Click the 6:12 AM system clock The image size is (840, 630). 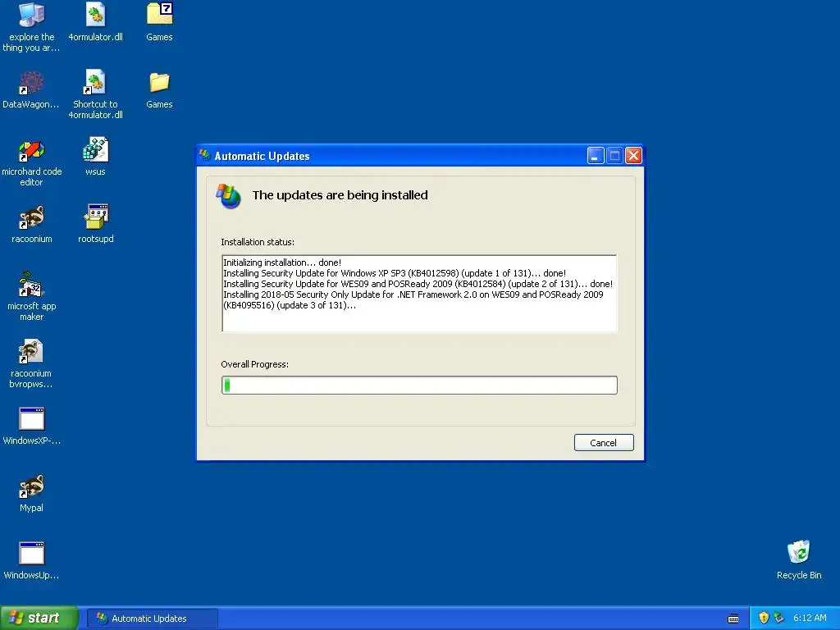click(810, 618)
